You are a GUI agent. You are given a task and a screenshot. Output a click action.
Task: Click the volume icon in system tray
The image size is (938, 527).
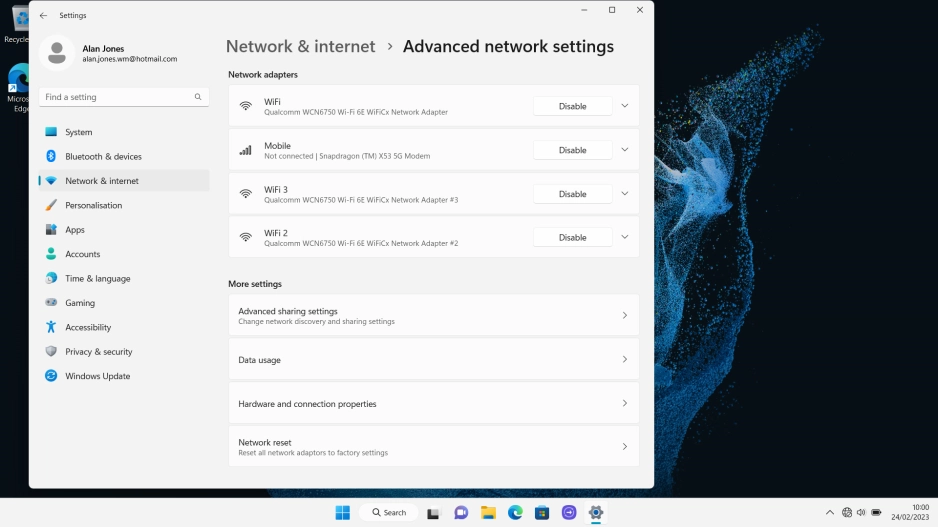[861, 513]
